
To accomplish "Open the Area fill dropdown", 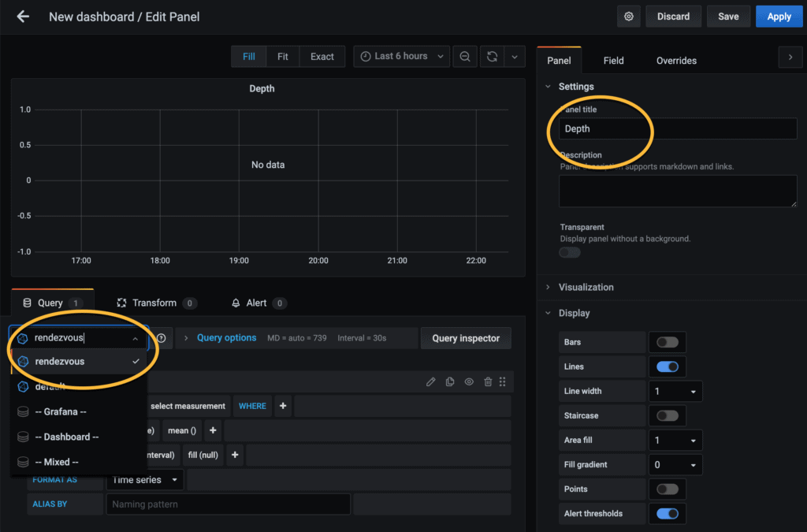I will click(675, 441).
